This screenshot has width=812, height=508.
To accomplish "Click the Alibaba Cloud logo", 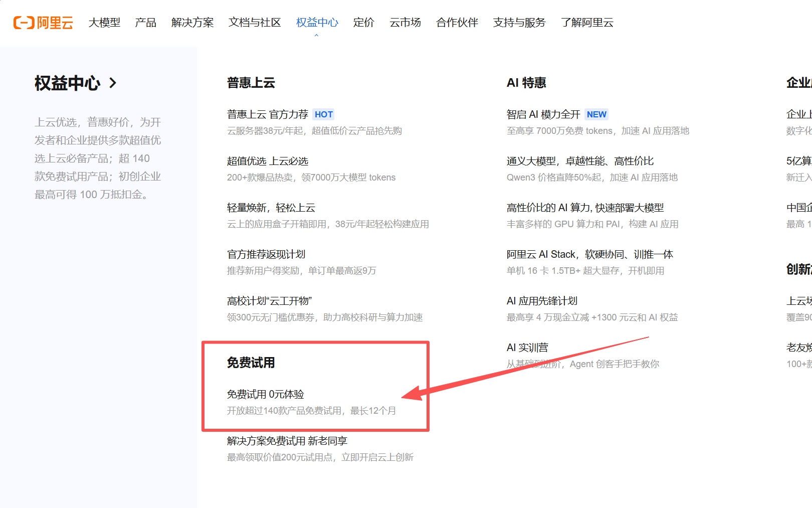I will [x=43, y=23].
